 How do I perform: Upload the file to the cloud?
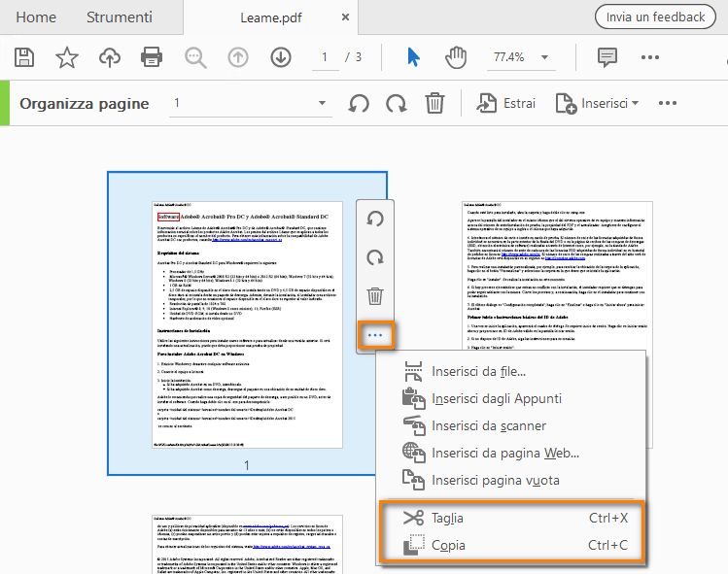(x=110, y=57)
